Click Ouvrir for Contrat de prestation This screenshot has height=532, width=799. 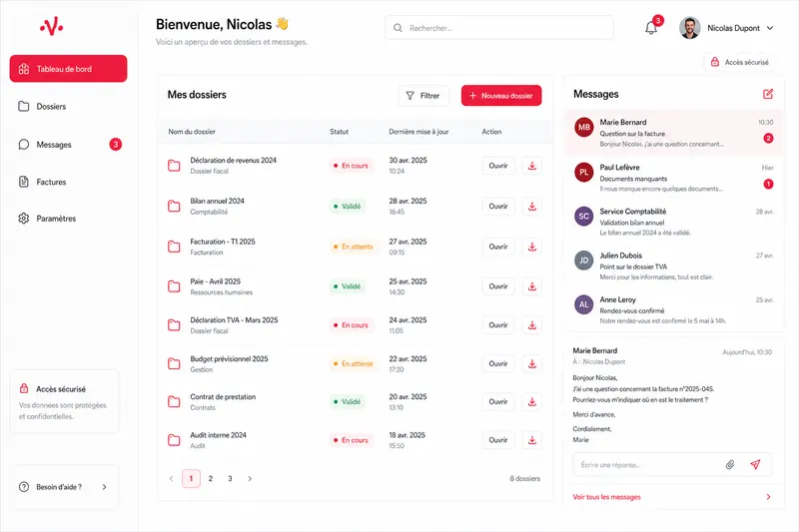point(498,401)
